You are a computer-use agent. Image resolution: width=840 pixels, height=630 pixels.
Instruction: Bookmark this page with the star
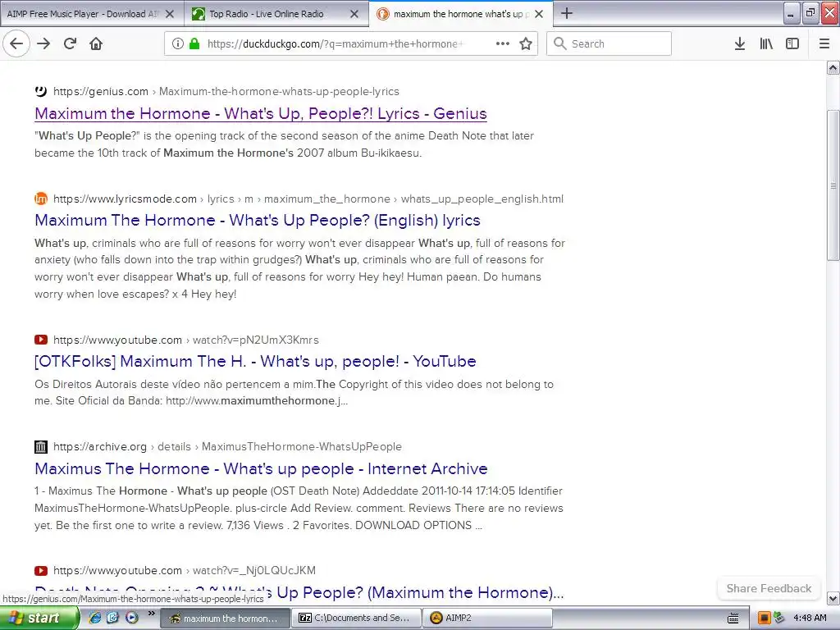[x=526, y=43]
